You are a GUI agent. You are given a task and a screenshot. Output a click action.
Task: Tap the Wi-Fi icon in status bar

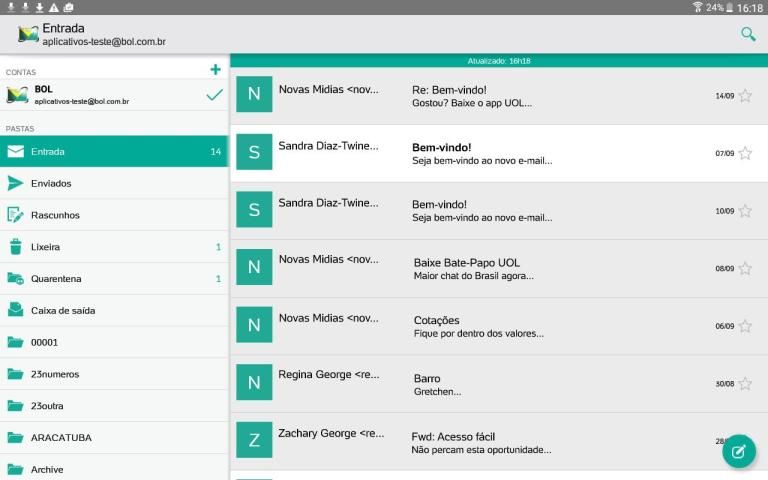(697, 7)
